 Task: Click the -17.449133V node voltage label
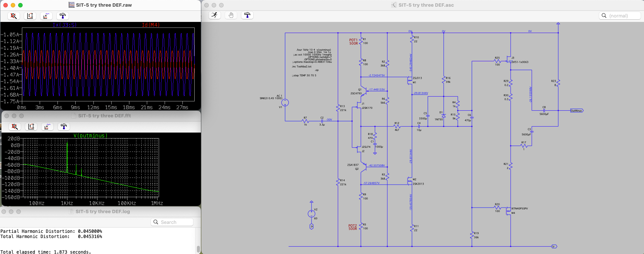377,89
